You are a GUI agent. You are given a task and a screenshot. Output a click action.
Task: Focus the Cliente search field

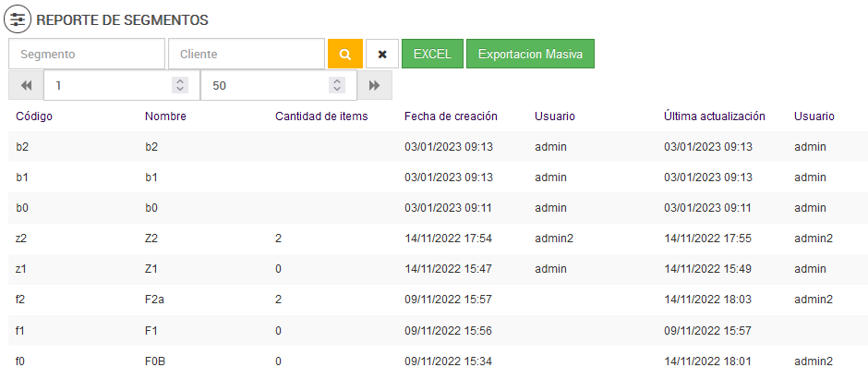(x=247, y=54)
